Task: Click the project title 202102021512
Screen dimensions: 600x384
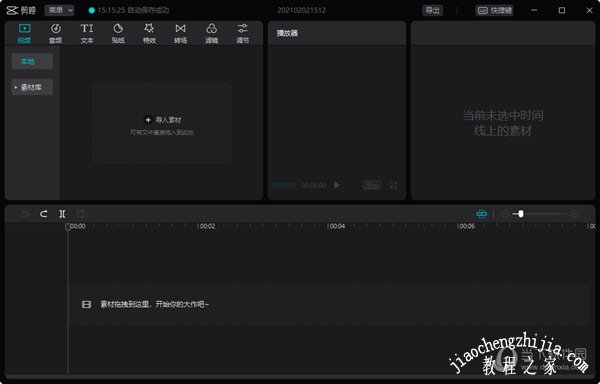Action: (302, 10)
